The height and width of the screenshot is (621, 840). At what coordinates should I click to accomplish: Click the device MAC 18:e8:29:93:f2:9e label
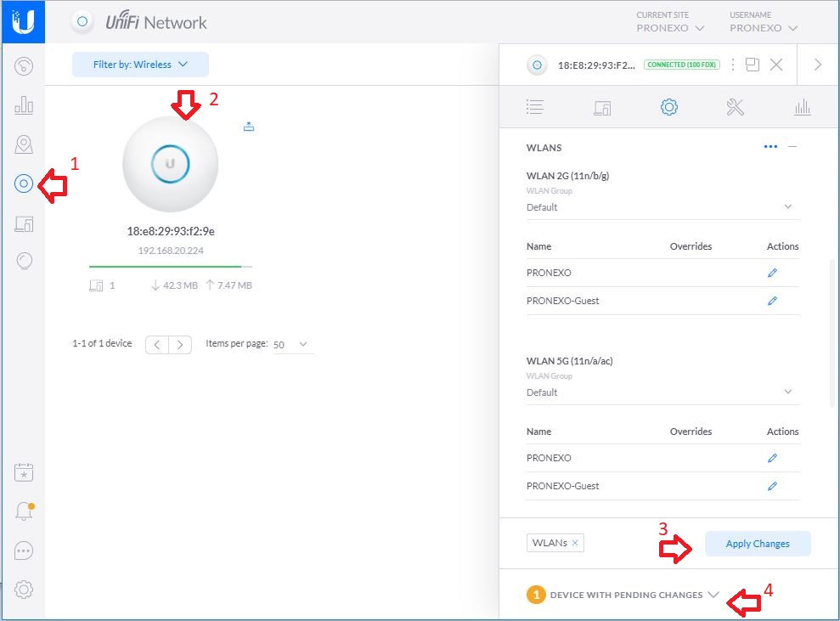pyautogui.click(x=171, y=231)
